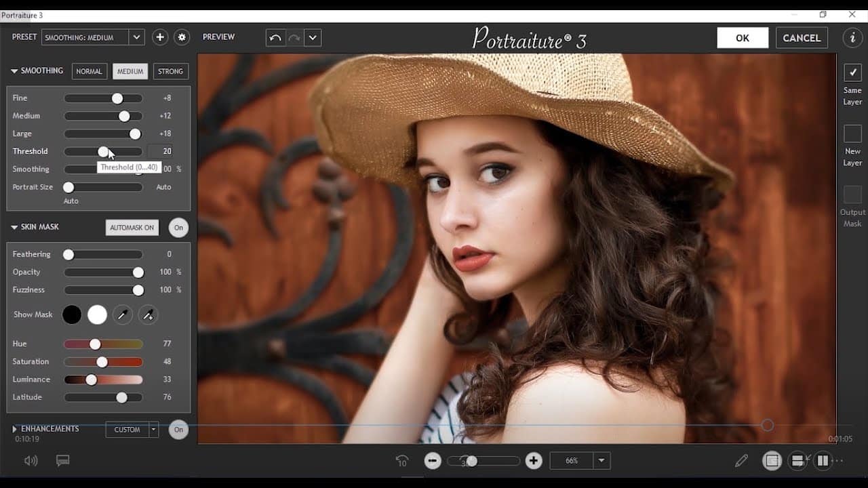Mute video with speaker icon
868x488 pixels.
tap(31, 461)
